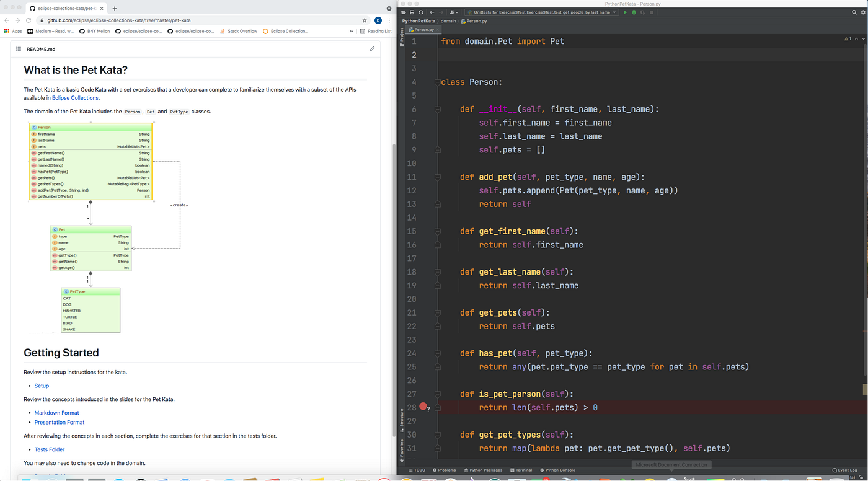Viewport: 868px width, 481px height.
Task: Open the TODO tool window tab
Action: pyautogui.click(x=417, y=470)
